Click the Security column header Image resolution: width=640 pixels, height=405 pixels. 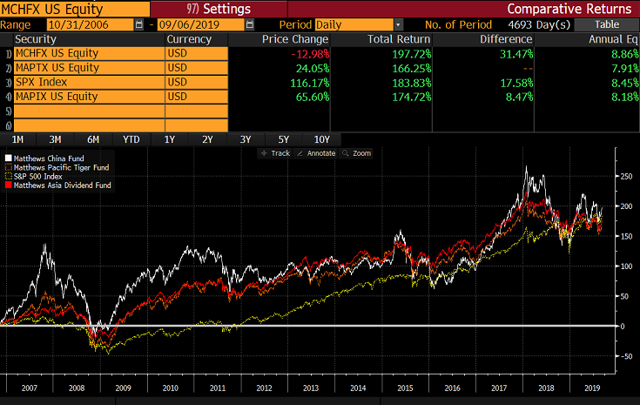pyautogui.click(x=36, y=39)
